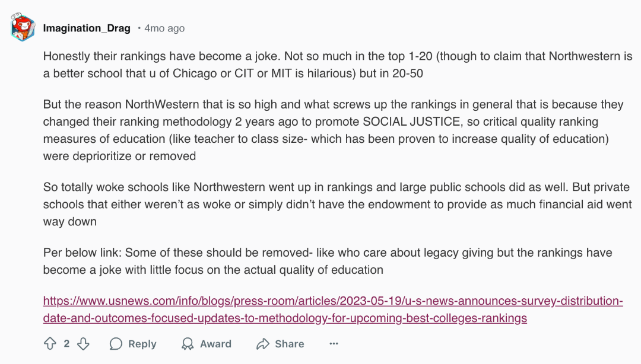Click the ribbon icon beside Award

coord(188,344)
